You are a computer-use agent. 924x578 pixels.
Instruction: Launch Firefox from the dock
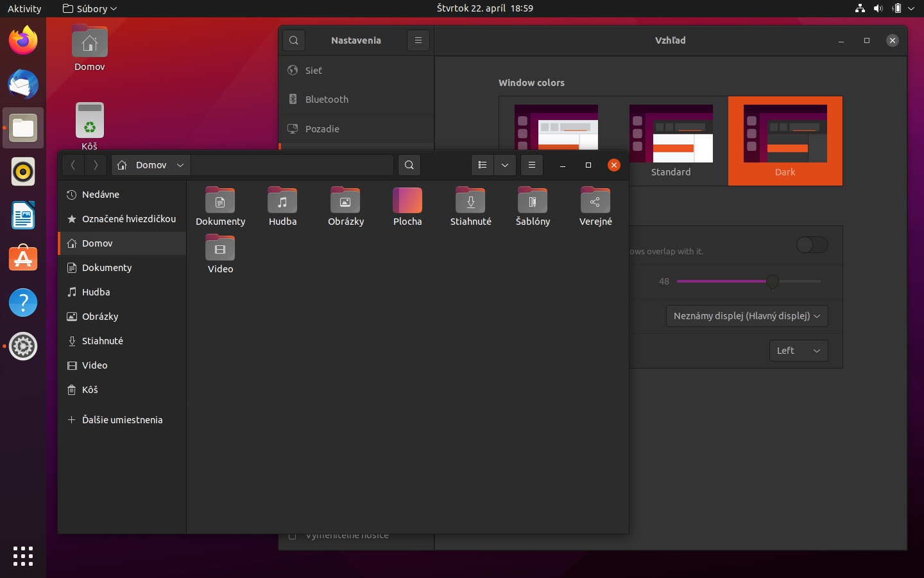[x=23, y=41]
